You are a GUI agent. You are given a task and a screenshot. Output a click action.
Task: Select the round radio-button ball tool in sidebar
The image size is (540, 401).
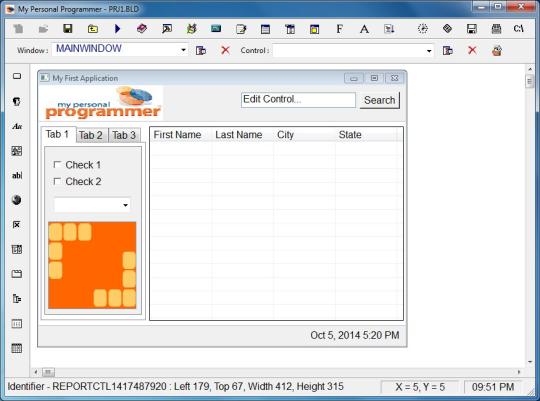[17, 200]
